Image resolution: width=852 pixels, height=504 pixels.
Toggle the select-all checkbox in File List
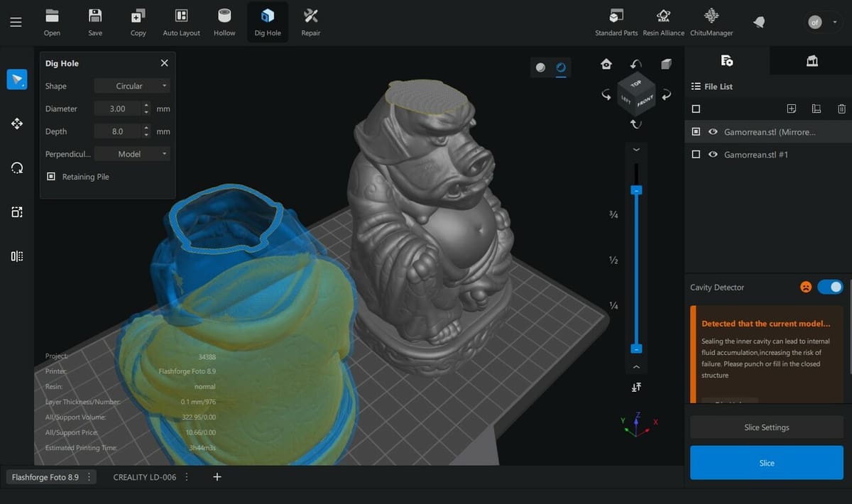pos(696,109)
